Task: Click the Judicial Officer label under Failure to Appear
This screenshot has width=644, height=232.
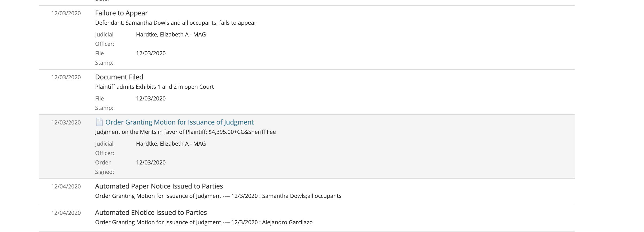Action: point(105,39)
